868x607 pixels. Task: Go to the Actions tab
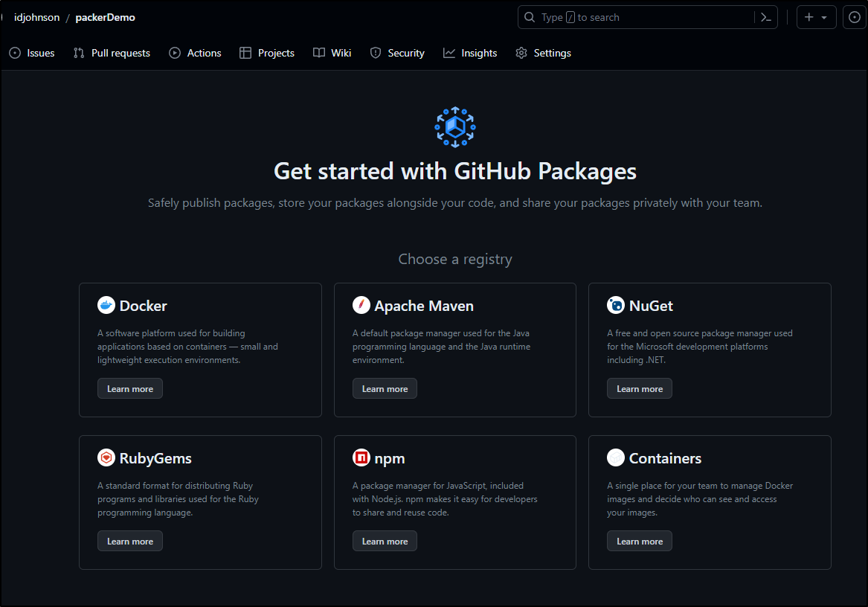pos(196,53)
